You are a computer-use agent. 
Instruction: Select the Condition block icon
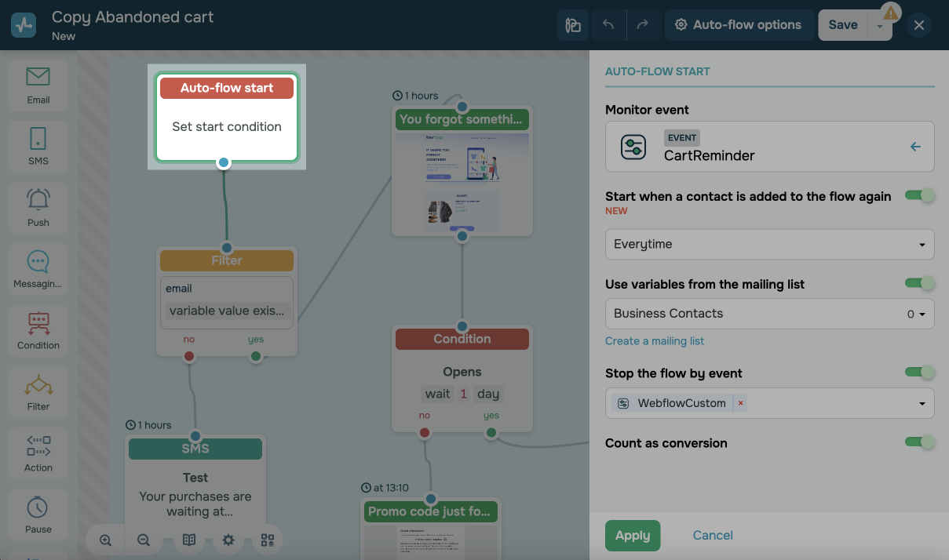[x=38, y=329]
